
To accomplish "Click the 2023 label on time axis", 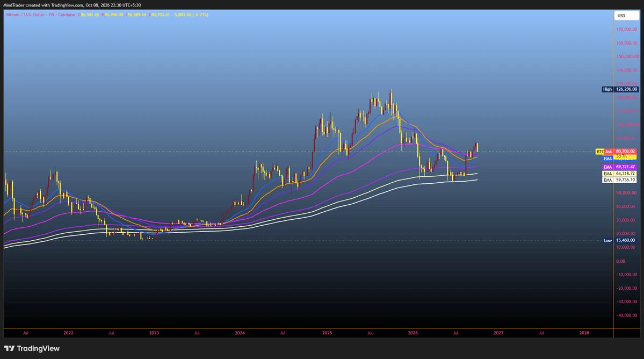I will click(x=154, y=333).
